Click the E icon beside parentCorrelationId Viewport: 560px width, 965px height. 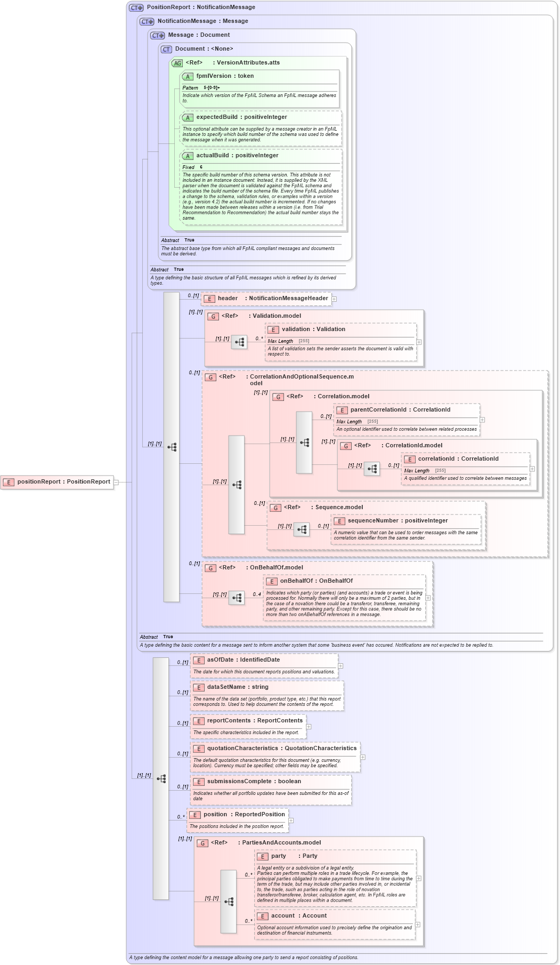(x=342, y=410)
